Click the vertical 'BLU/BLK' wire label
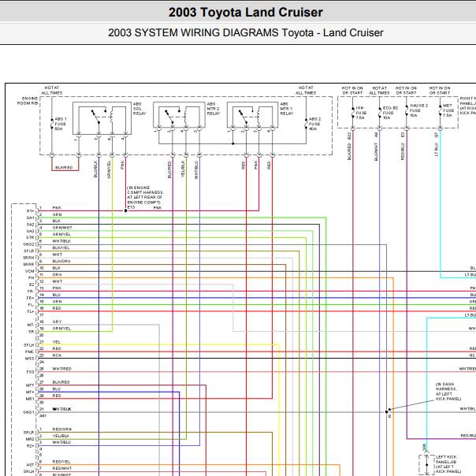Viewport: 476px width, 476px height. pyautogui.click(x=95, y=169)
